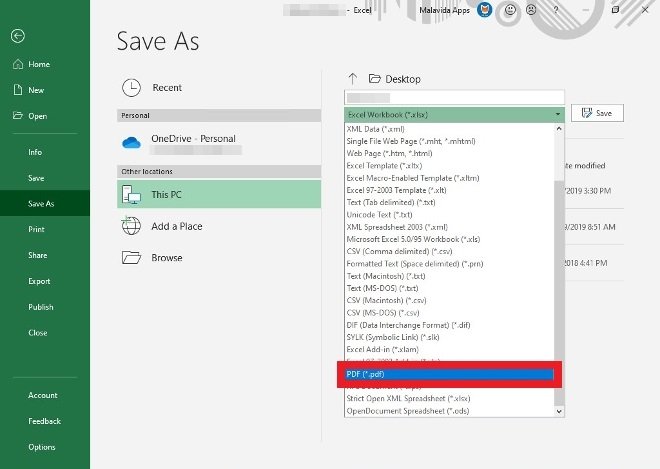Select DIF (Data Interchange Format)
Image resolution: width=660 pixels, height=469 pixels.
(449, 325)
